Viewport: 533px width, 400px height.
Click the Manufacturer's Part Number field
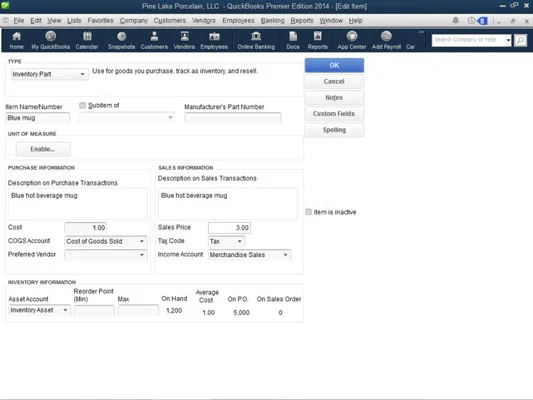tap(233, 118)
